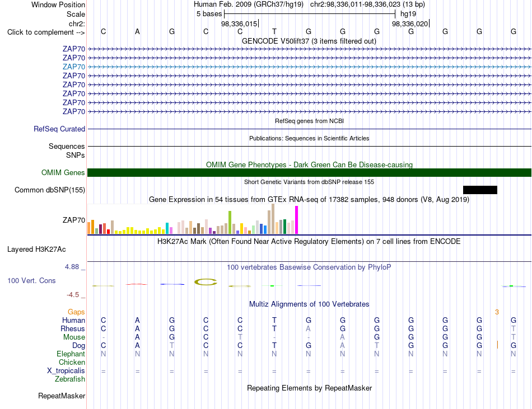Viewport: 532px width, 409px height.
Task: Click the OMIM Genes label
Action: [63, 172]
